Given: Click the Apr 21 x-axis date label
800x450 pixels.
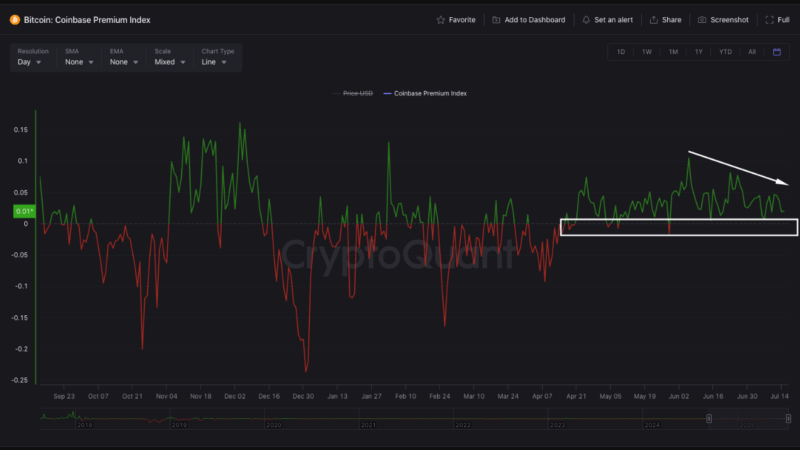Looking at the screenshot, I should [x=576, y=396].
